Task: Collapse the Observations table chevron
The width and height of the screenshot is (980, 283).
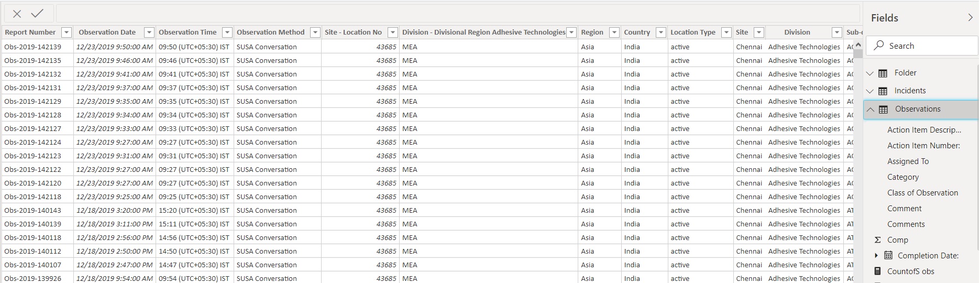Action: point(870,110)
